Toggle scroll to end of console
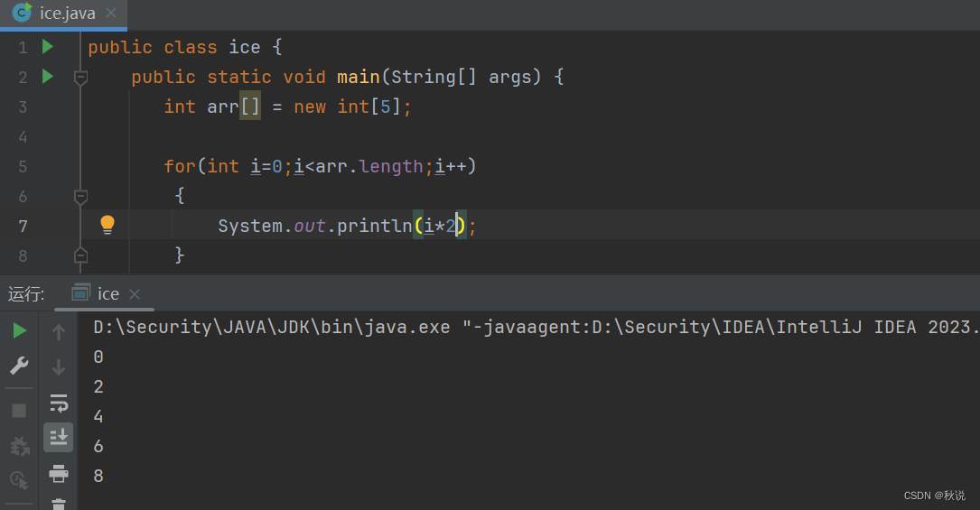This screenshot has width=980, height=510. tap(59, 437)
